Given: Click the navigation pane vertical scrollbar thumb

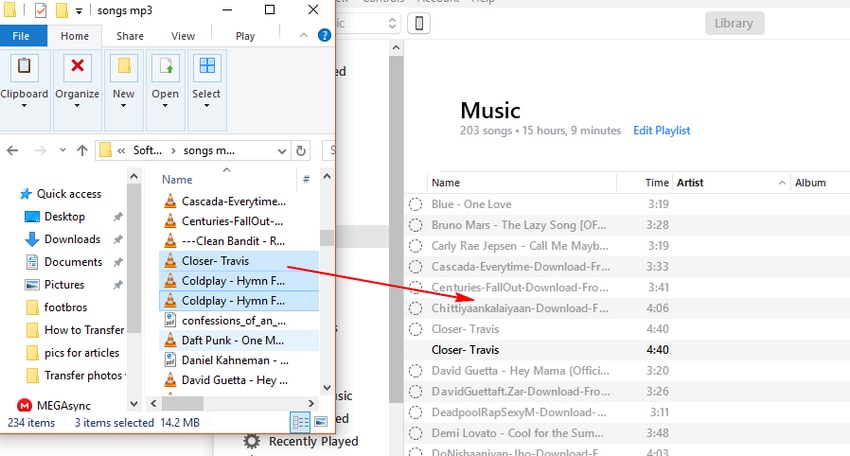Looking at the screenshot, I should pos(134,259).
